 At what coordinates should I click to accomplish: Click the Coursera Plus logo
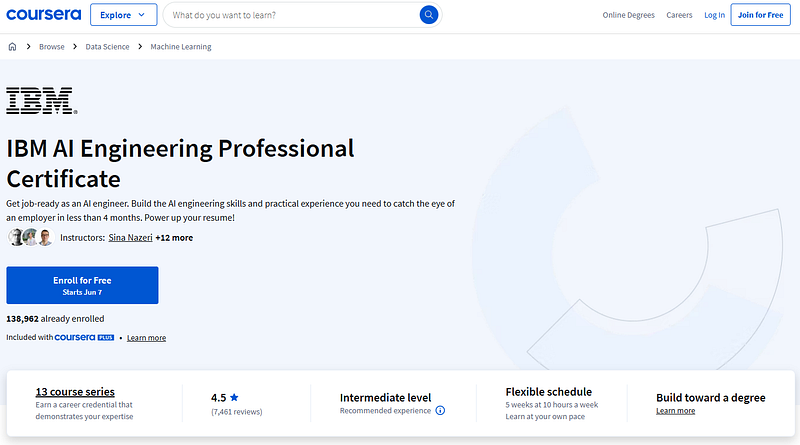84,337
